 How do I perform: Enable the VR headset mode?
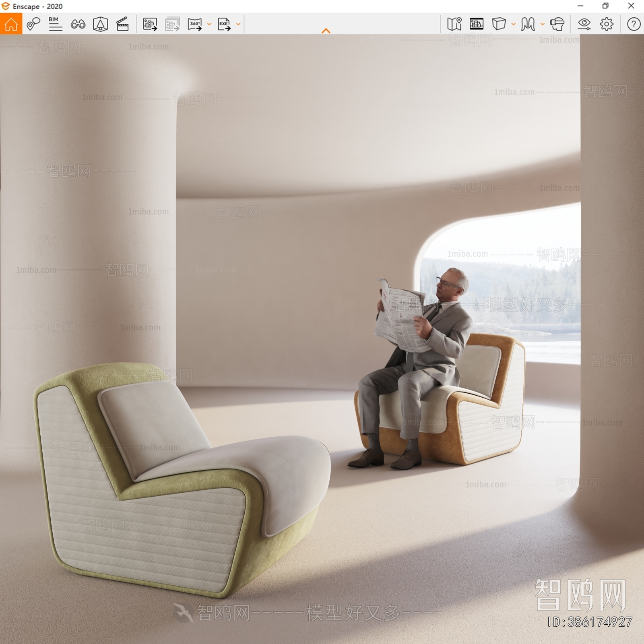tap(557, 24)
